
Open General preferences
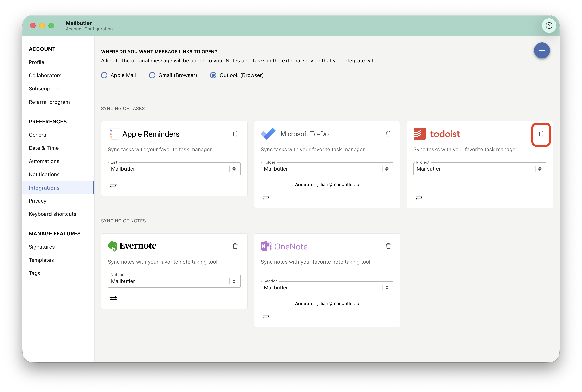(x=38, y=135)
